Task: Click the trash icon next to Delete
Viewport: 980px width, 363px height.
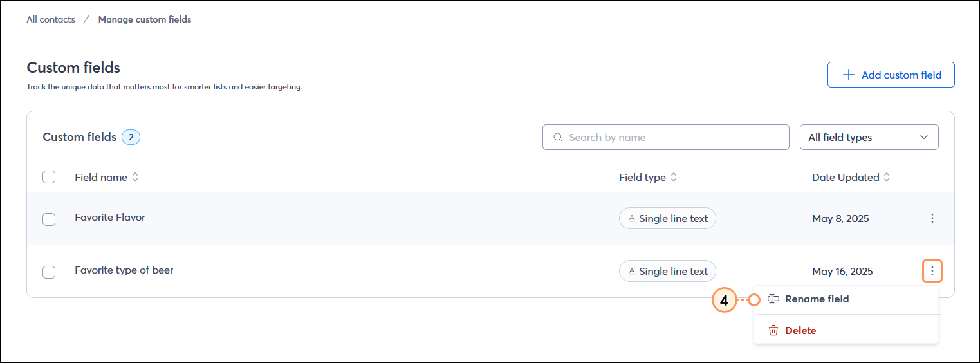Action: click(x=773, y=331)
